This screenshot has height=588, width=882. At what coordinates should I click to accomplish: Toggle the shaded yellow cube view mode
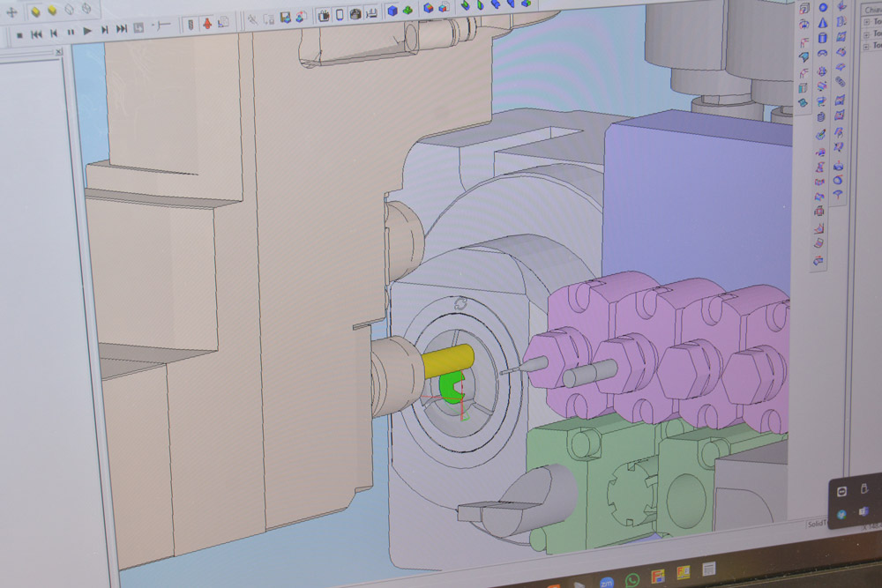35,11
